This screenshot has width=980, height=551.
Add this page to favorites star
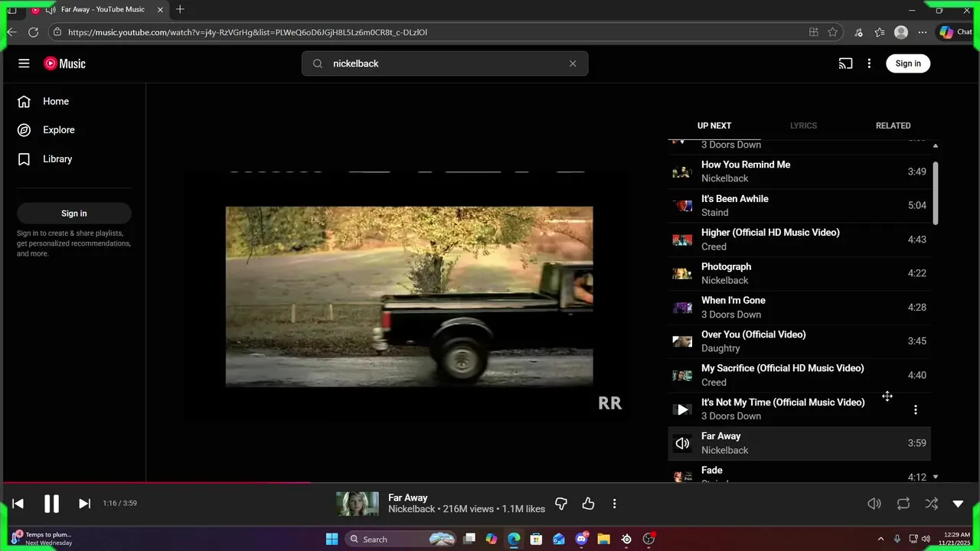coord(832,32)
